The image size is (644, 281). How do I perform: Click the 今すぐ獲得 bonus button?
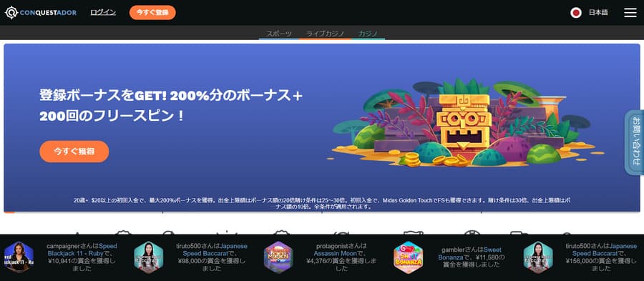tap(74, 152)
